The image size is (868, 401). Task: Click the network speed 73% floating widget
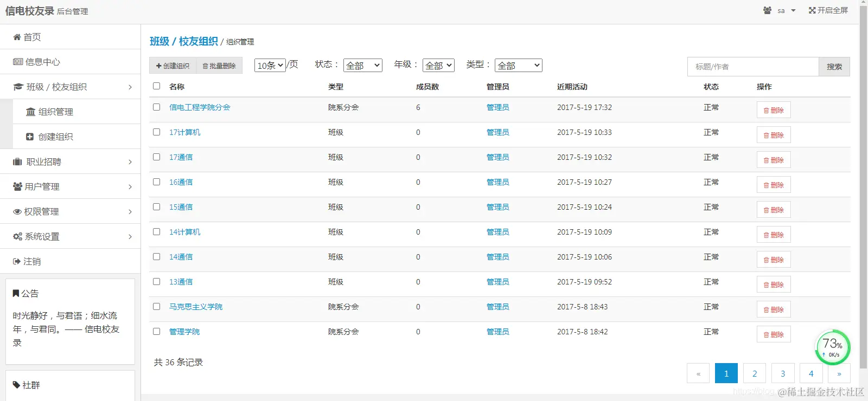pos(833,347)
